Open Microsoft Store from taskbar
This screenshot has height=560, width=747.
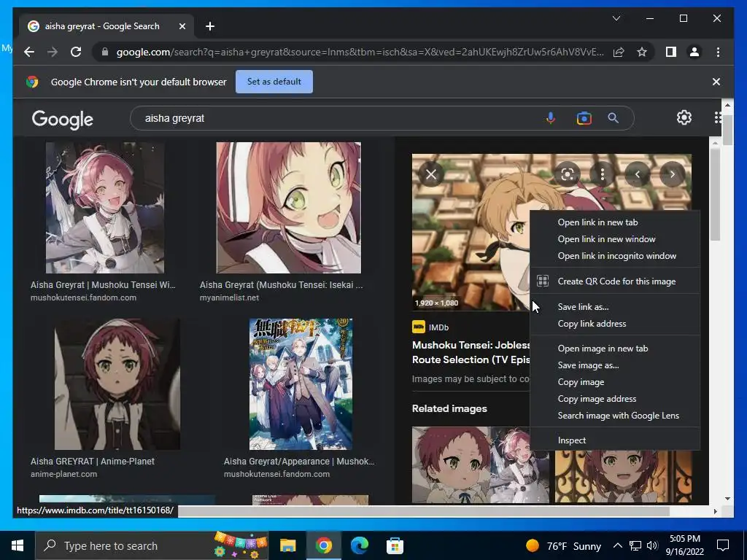[x=395, y=545]
